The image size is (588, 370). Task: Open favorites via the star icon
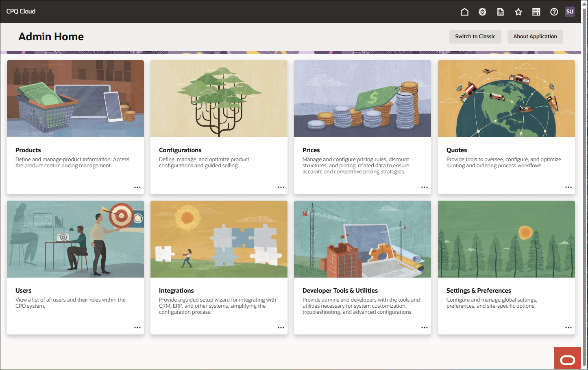518,12
